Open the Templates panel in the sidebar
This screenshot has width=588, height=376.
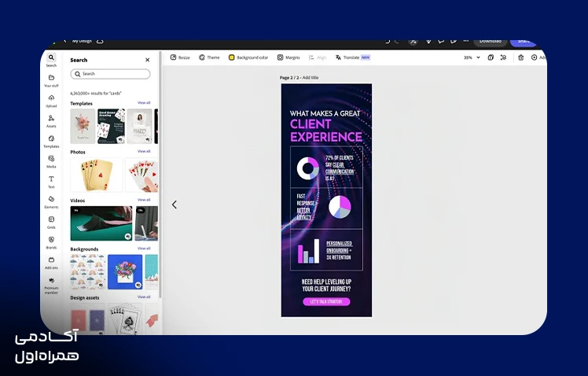[x=51, y=141]
